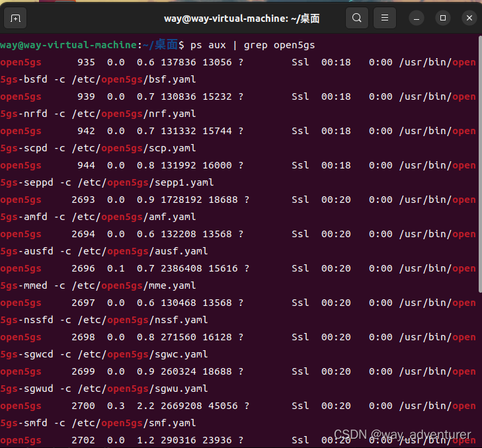Click the text '/etc/open5gs/bsf.yaml'

(134, 79)
